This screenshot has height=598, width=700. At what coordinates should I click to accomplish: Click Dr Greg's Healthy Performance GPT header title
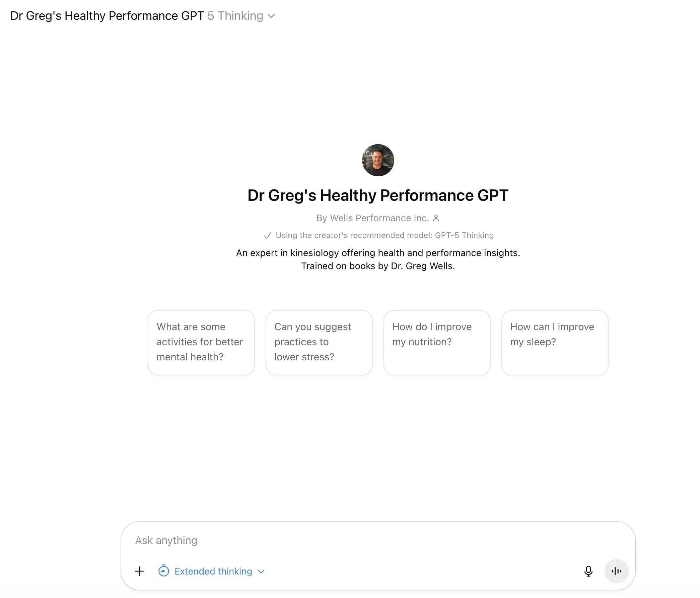pos(107,16)
